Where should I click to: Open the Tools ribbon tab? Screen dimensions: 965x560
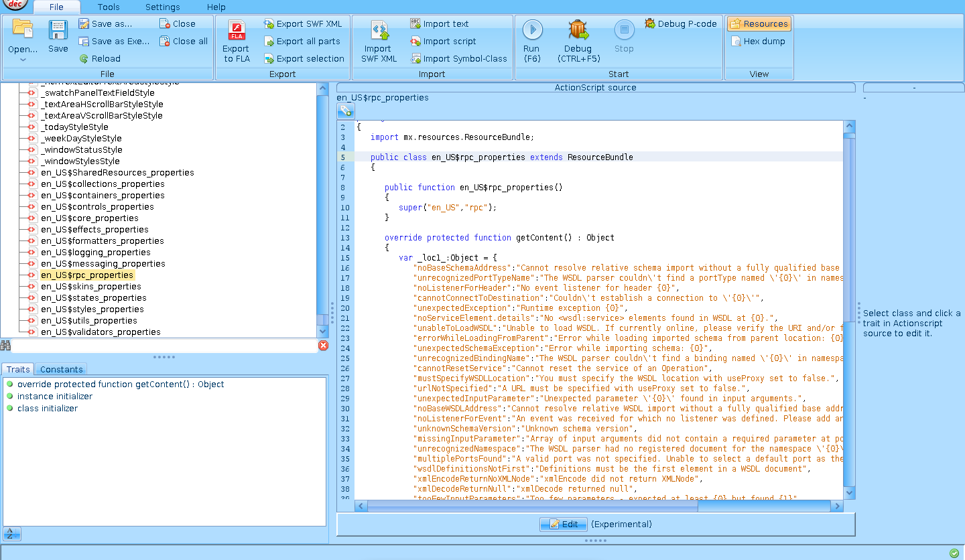[x=109, y=7]
